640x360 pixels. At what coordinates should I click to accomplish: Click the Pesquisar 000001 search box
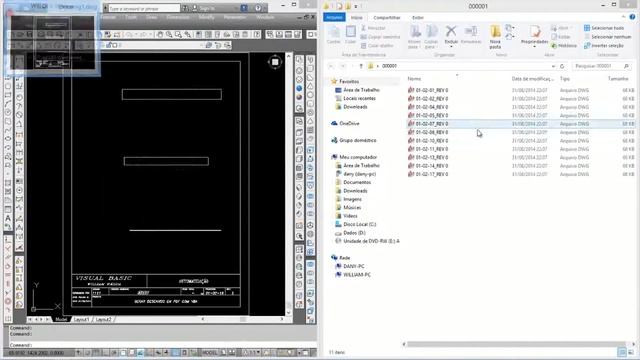(x=601, y=66)
